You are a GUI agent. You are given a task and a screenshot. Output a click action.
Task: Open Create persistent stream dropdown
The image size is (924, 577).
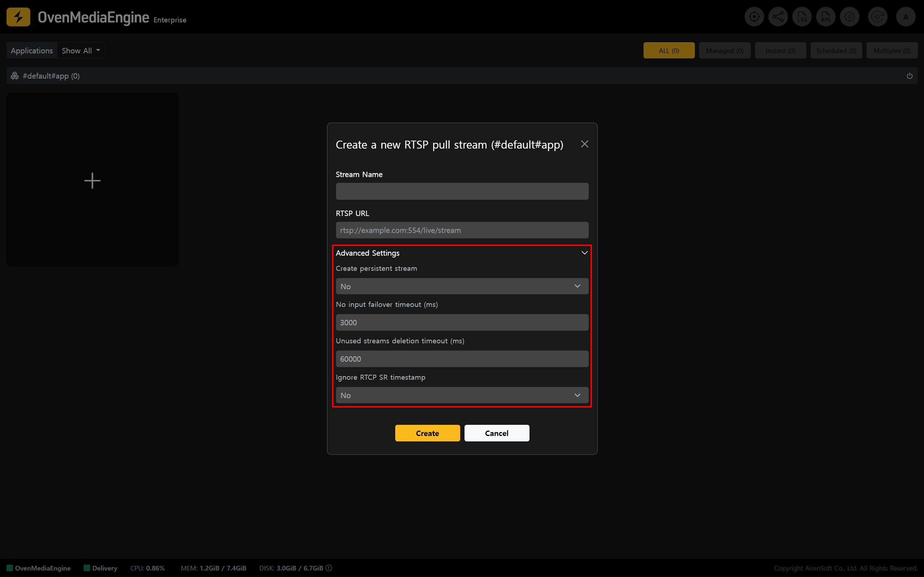pos(462,286)
